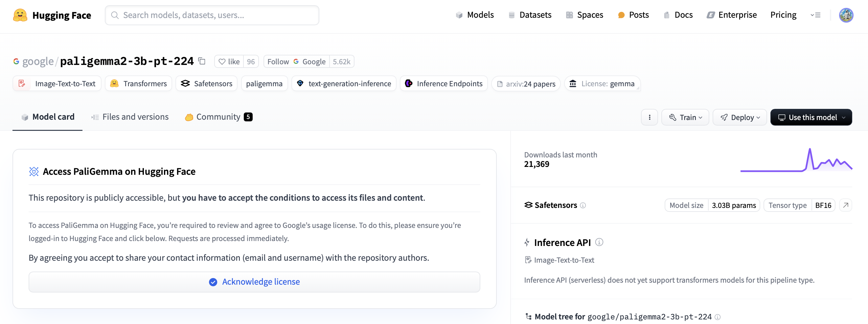The width and height of the screenshot is (868, 324).
Task: Click the Safetensors info icon
Action: [583, 205]
